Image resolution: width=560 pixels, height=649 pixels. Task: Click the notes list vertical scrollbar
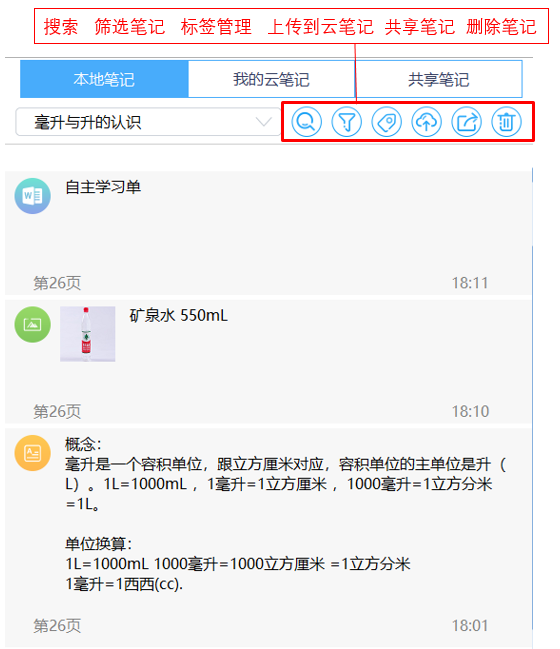[x=532, y=408]
